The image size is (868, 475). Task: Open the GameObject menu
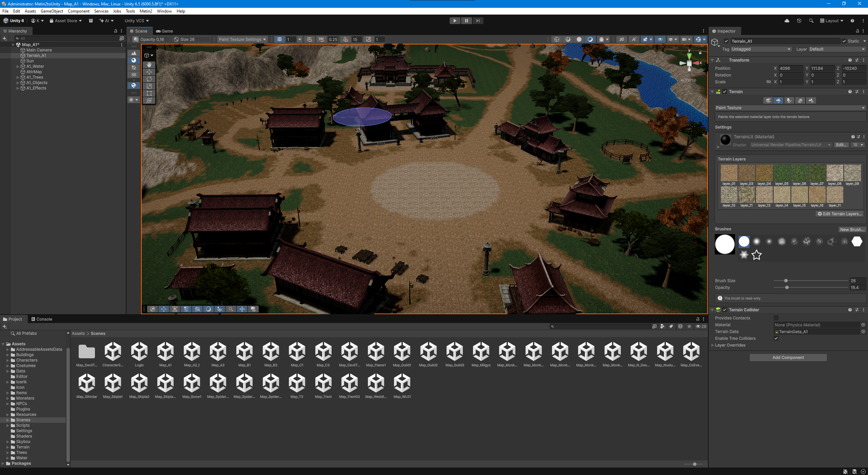[x=52, y=11]
